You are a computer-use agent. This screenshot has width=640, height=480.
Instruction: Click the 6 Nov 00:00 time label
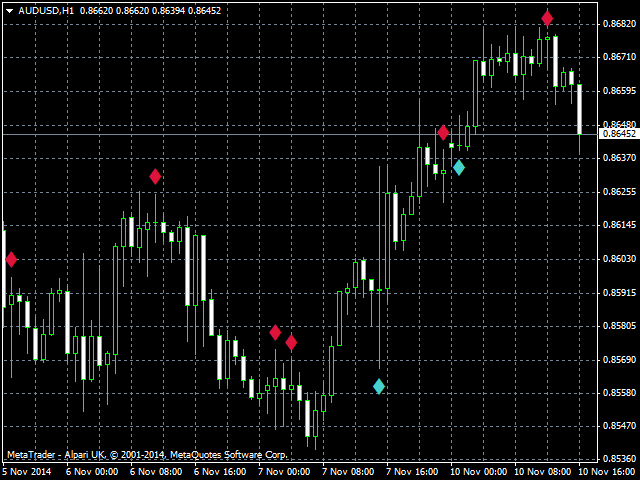[92, 471]
